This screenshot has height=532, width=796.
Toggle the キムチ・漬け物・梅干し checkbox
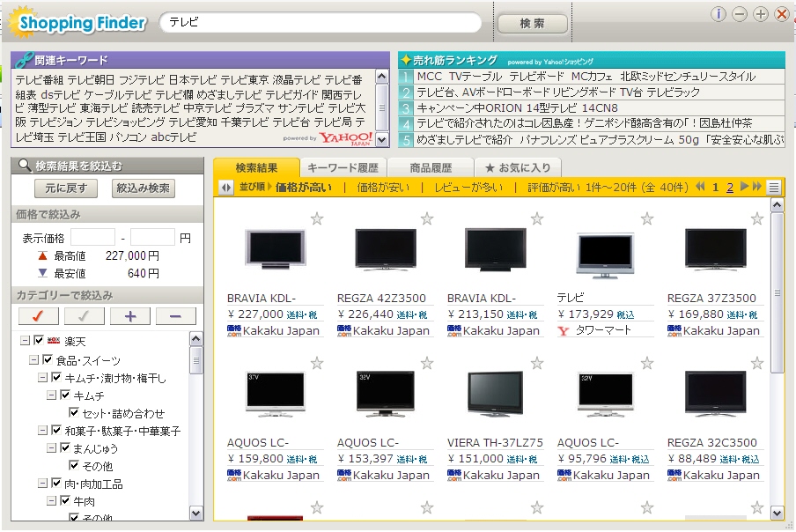(56, 377)
